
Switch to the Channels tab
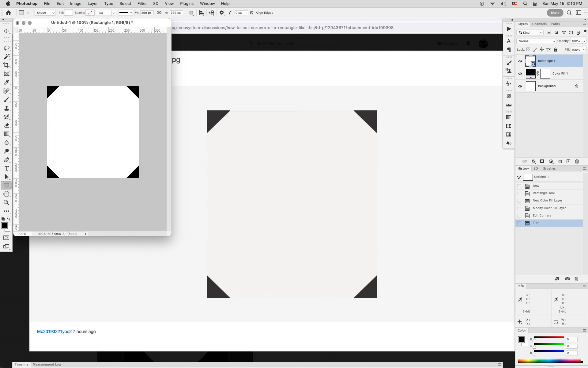539,24
